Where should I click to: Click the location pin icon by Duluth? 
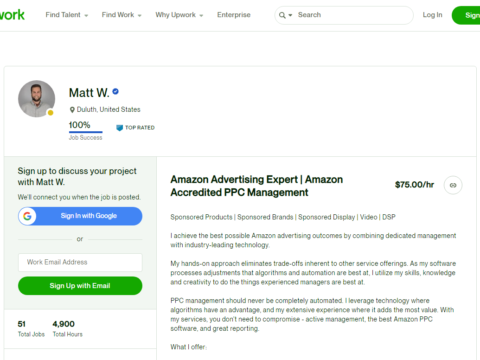coord(72,110)
